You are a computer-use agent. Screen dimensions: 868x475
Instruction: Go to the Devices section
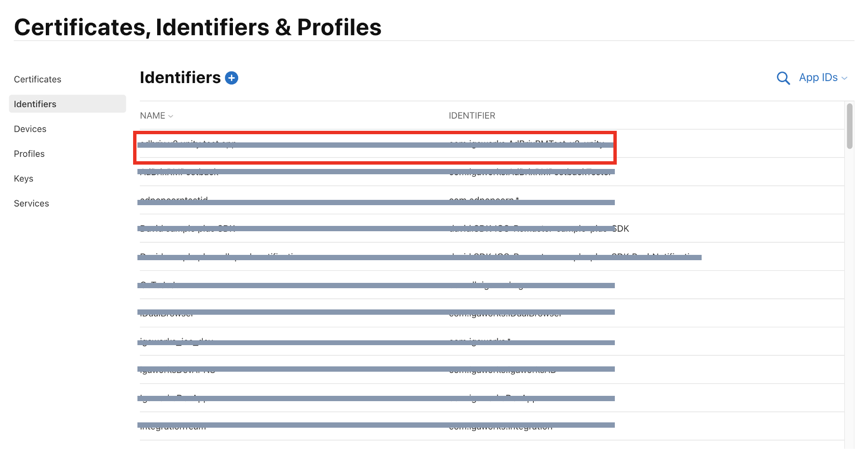pos(30,129)
